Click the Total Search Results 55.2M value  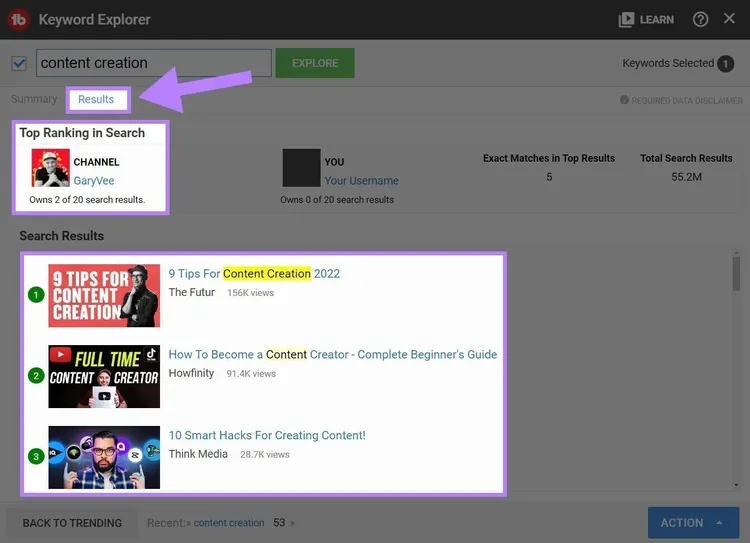click(x=686, y=177)
